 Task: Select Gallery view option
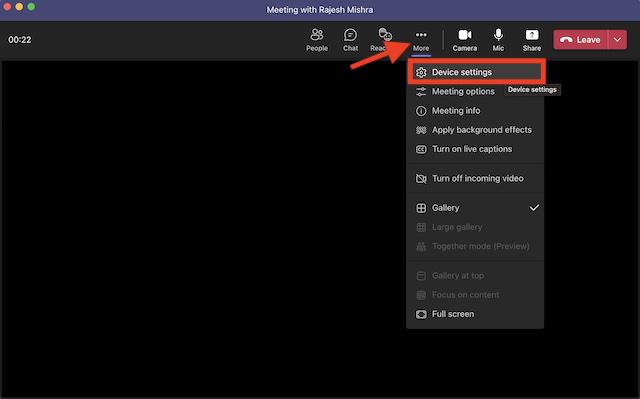coord(475,208)
